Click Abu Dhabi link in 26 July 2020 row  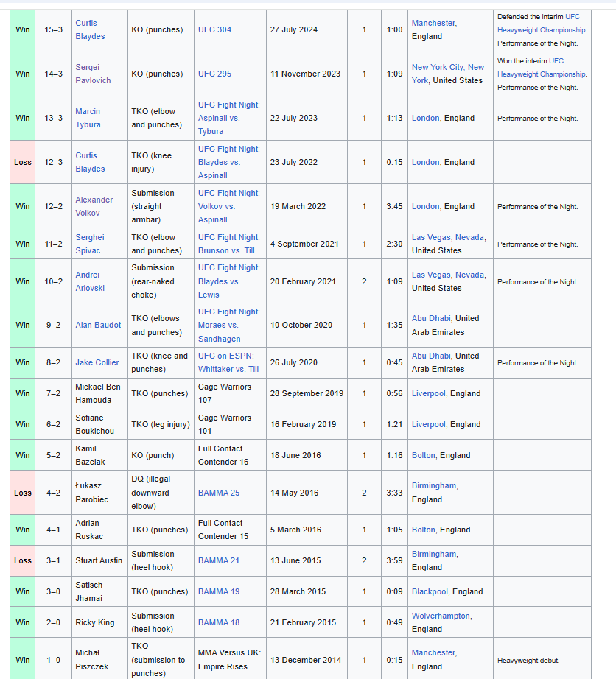pos(431,356)
